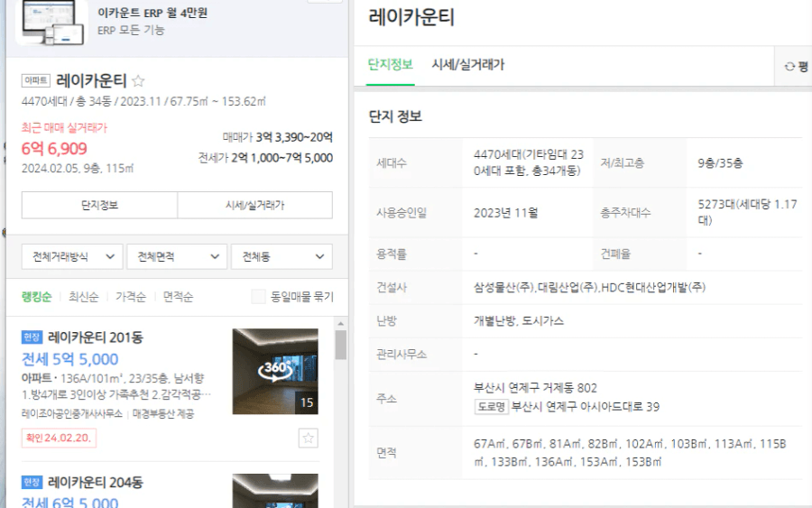The height and width of the screenshot is (508, 812).
Task: Sort listings by 가격순
Action: click(x=131, y=297)
